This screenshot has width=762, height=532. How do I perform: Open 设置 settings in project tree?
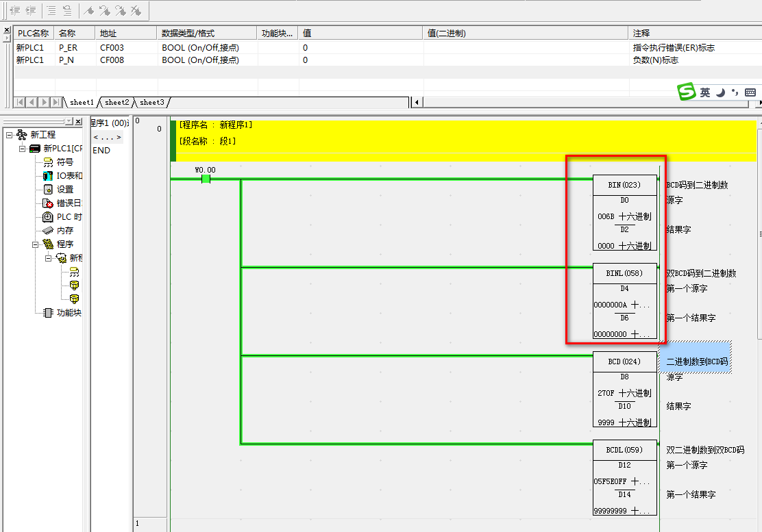[64, 190]
